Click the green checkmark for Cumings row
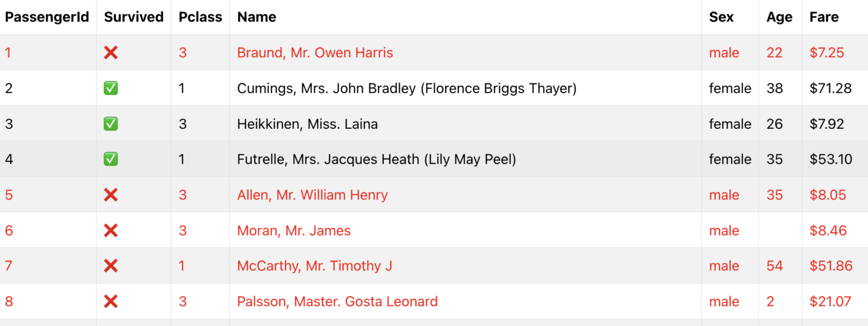 pyautogui.click(x=111, y=88)
